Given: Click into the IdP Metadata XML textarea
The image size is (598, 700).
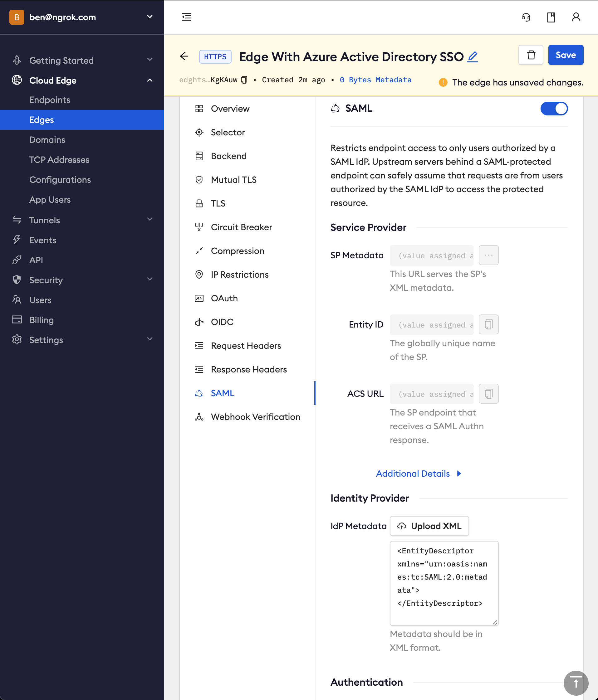Looking at the screenshot, I should (444, 583).
